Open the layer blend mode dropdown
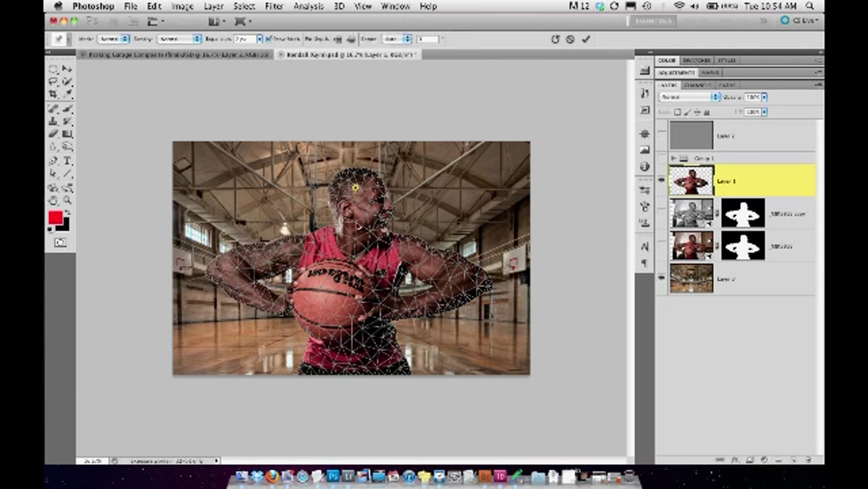 click(689, 97)
